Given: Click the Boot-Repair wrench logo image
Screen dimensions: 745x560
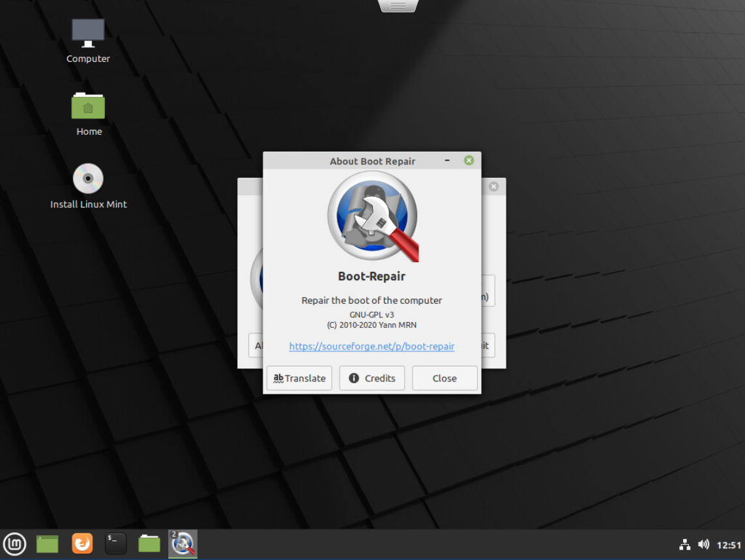Looking at the screenshot, I should [x=373, y=216].
